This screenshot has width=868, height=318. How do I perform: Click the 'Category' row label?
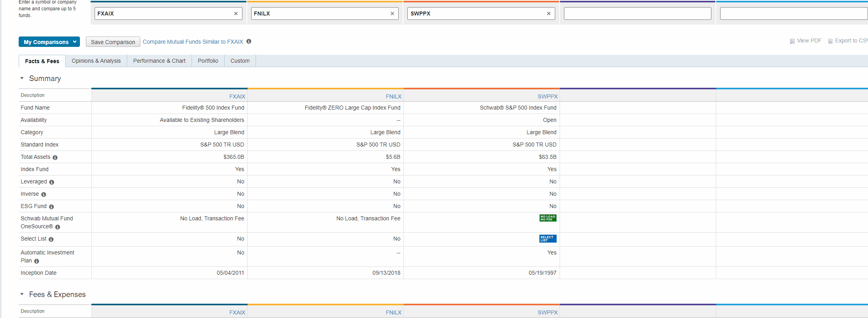click(x=32, y=132)
